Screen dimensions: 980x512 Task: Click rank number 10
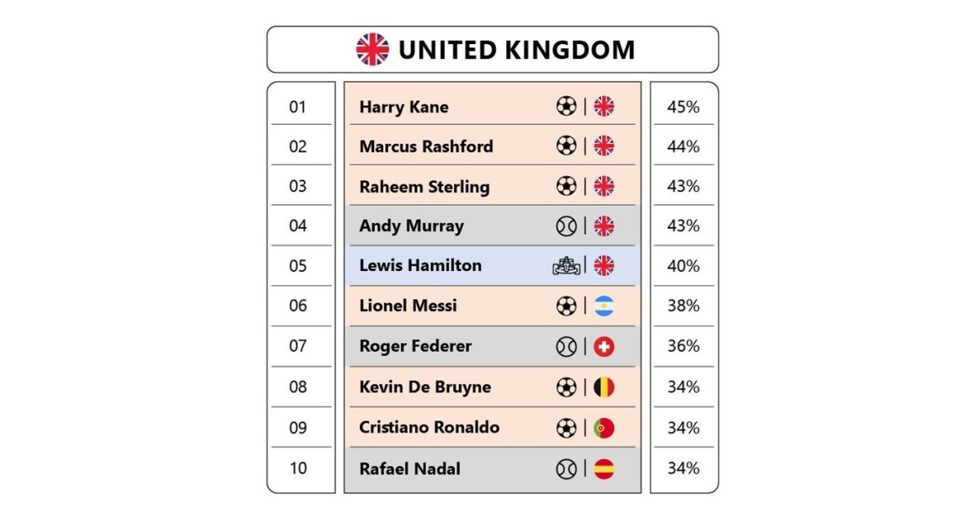pyautogui.click(x=298, y=469)
